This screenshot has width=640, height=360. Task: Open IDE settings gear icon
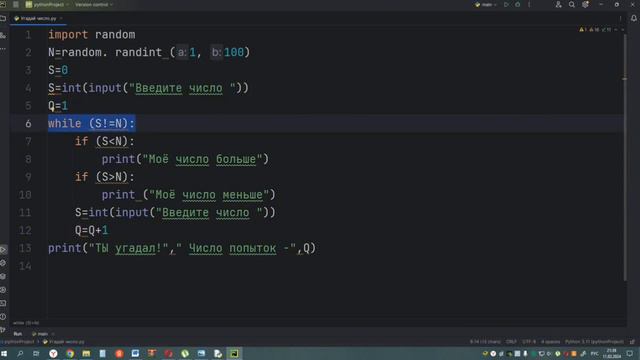pyautogui.click(x=586, y=4)
